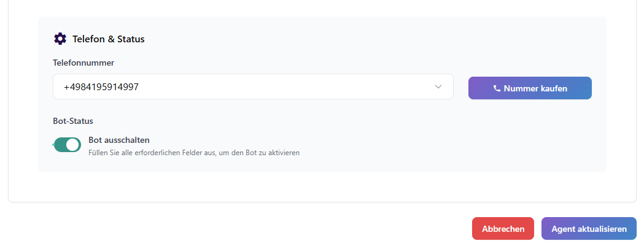
Task: Click the green track of the bot switch
Action: point(60,145)
